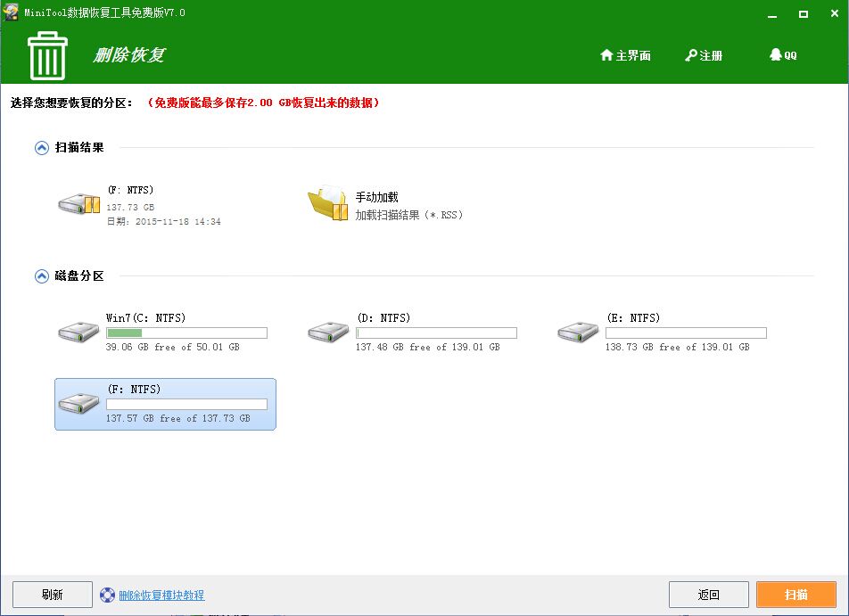Start scanning with the 扫描 button
Screen dimensions: 849x616
796,595
